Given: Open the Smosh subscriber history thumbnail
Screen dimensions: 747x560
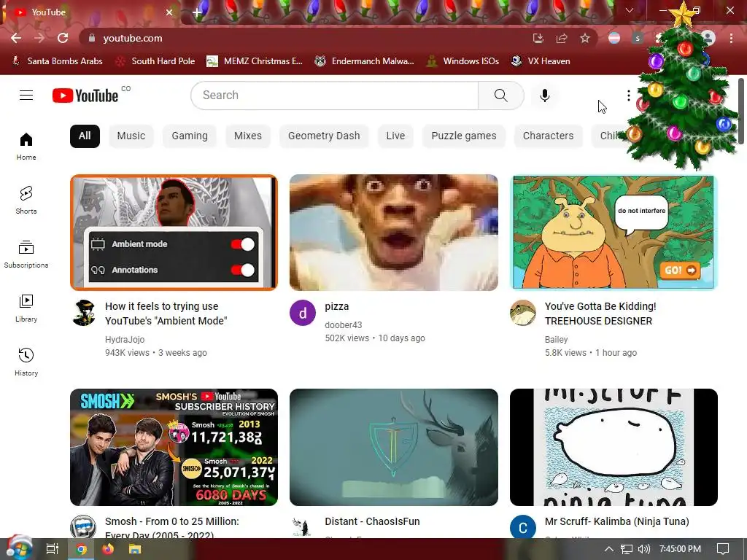Looking at the screenshot, I should (x=174, y=447).
